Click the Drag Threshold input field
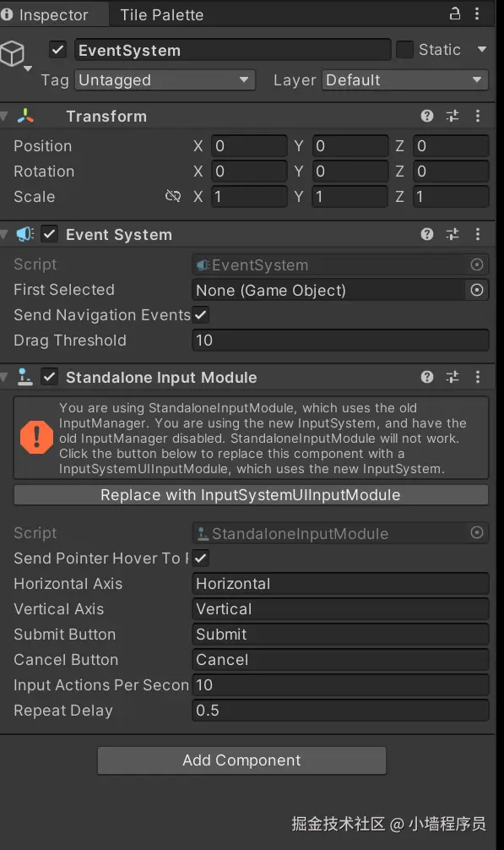The width and height of the screenshot is (504, 850). pos(340,341)
